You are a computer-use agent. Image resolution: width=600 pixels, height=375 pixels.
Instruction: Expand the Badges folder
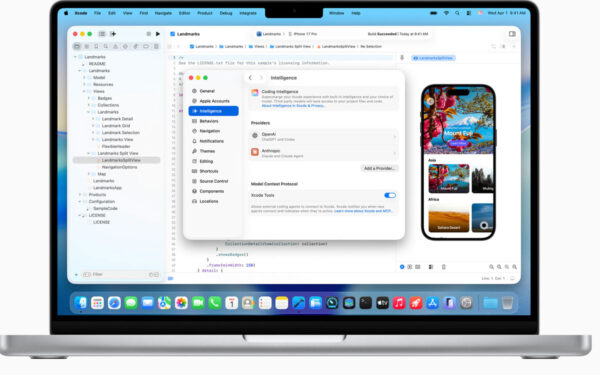(89, 98)
